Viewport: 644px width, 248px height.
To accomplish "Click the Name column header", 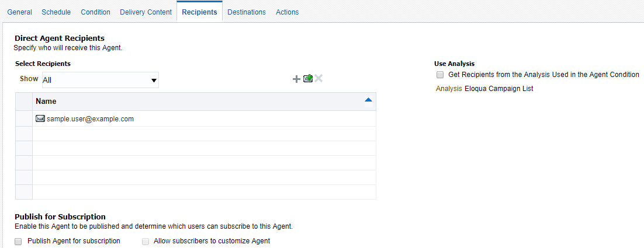I will 204,102.
